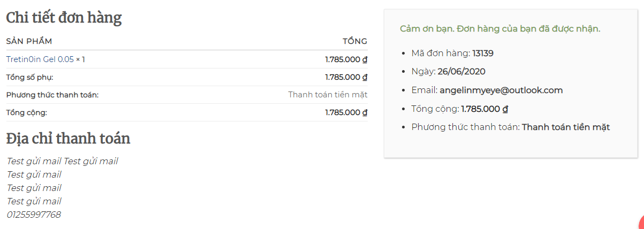
Task: Click the green 'Cảm ơn bạn' confirmation message
Action: (x=500, y=28)
